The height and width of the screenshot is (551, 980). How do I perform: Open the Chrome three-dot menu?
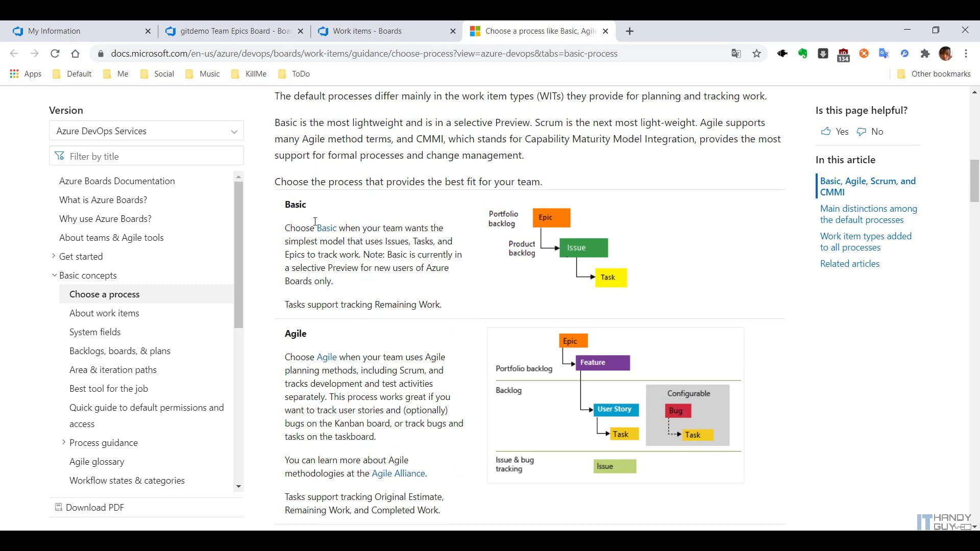point(966,54)
